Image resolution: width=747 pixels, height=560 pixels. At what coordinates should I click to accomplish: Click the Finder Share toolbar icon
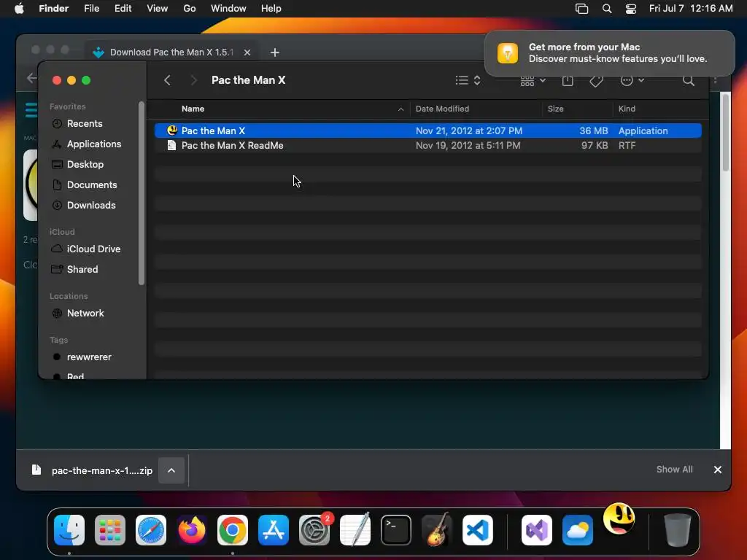tap(568, 80)
